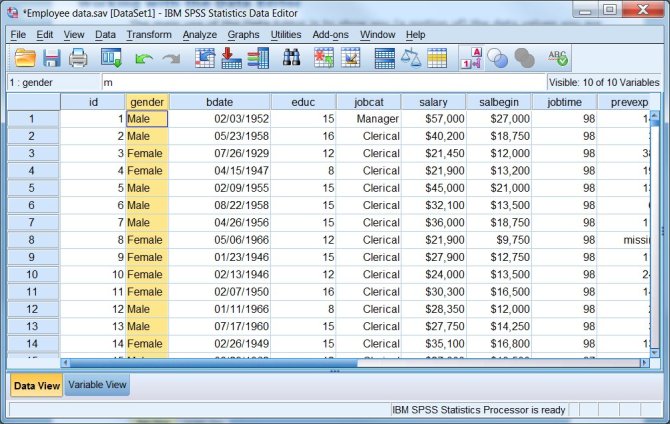Image resolution: width=670 pixels, height=424 pixels.
Task: Click the 'Female' gender cell in row 8
Action: pos(147,240)
